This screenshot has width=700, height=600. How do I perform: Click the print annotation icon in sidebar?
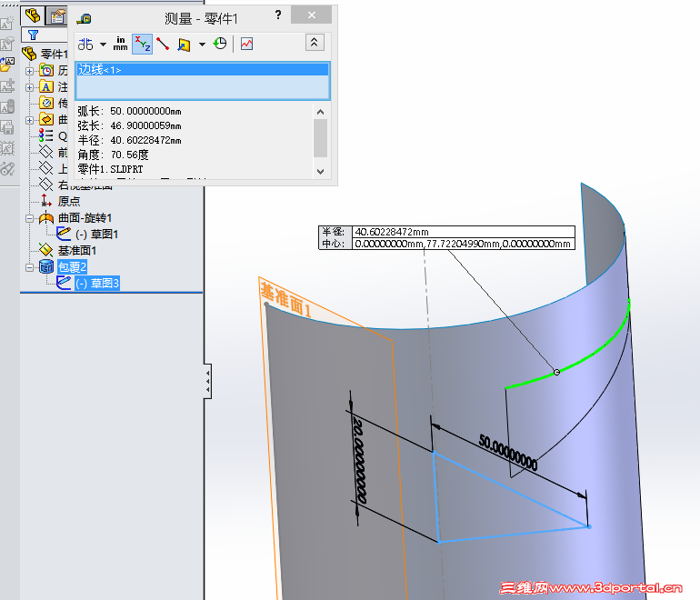pos(7,127)
